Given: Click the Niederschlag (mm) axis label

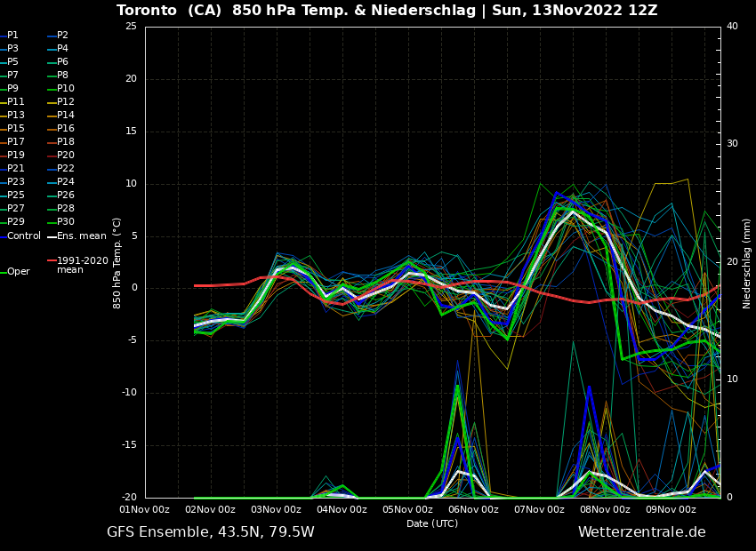Looking at the screenshot, I should 747,263.
